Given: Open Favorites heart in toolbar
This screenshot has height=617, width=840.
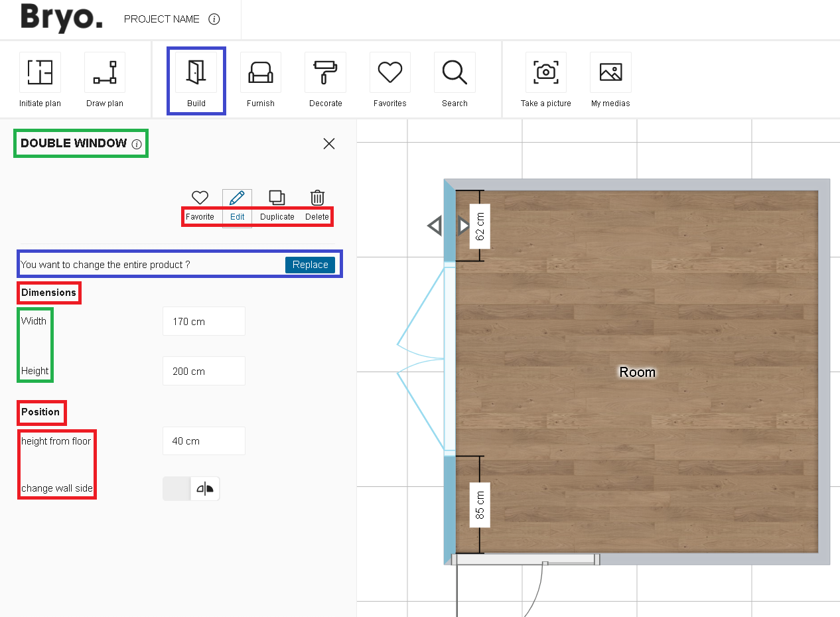Looking at the screenshot, I should 389,72.
